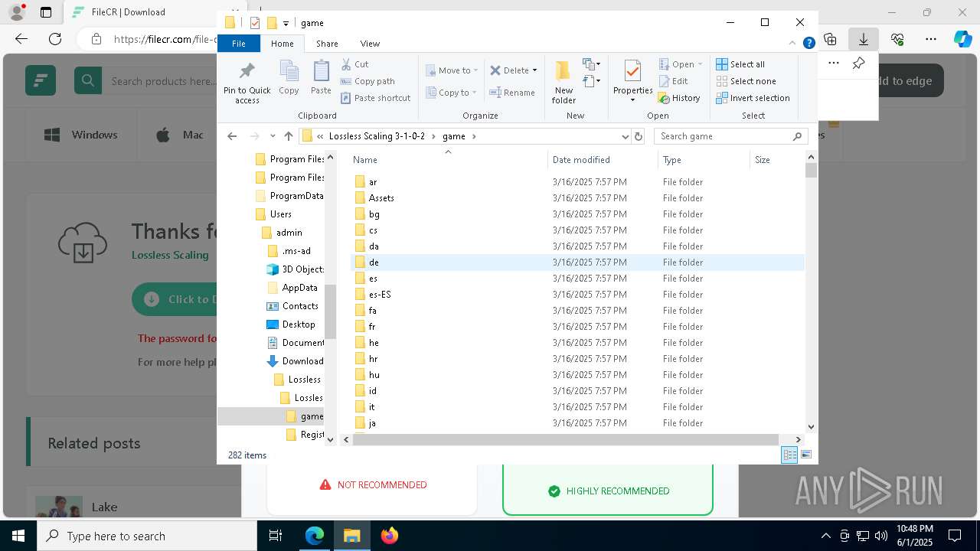Select the ja folder
Image resolution: width=980 pixels, height=551 pixels.
pos(372,423)
